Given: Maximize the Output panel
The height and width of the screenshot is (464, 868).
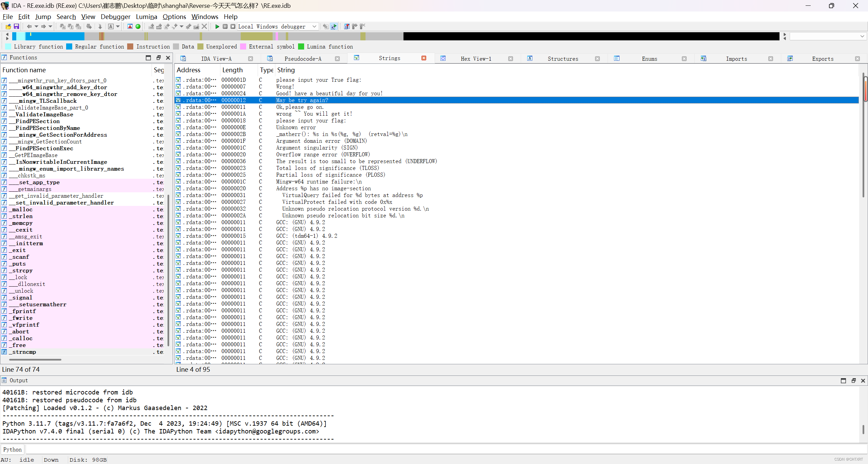Looking at the screenshot, I should (x=843, y=381).
